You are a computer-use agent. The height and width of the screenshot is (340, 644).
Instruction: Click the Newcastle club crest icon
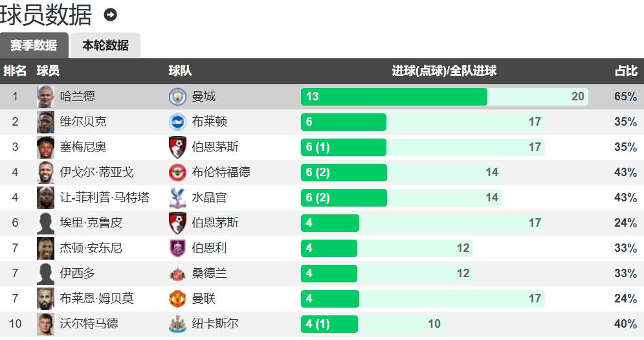point(177,324)
